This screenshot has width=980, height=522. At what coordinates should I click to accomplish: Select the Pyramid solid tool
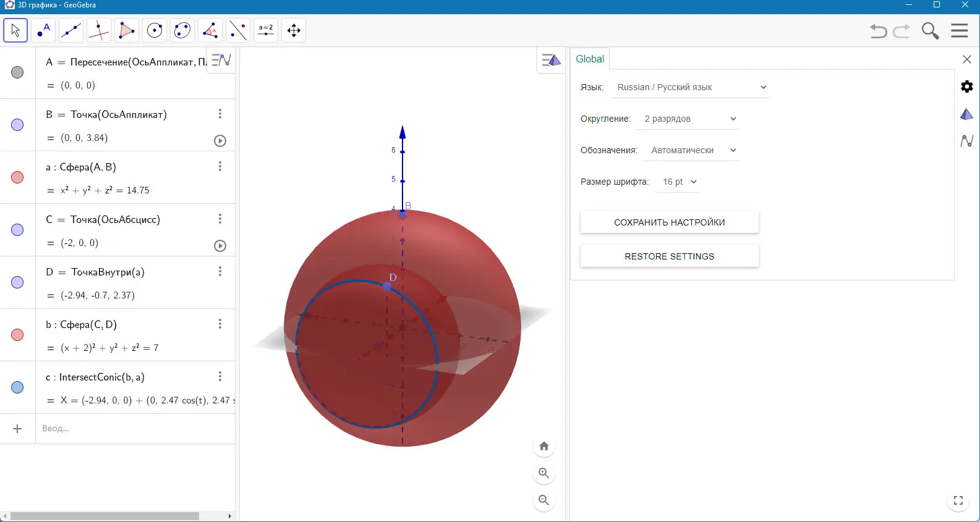[127, 30]
